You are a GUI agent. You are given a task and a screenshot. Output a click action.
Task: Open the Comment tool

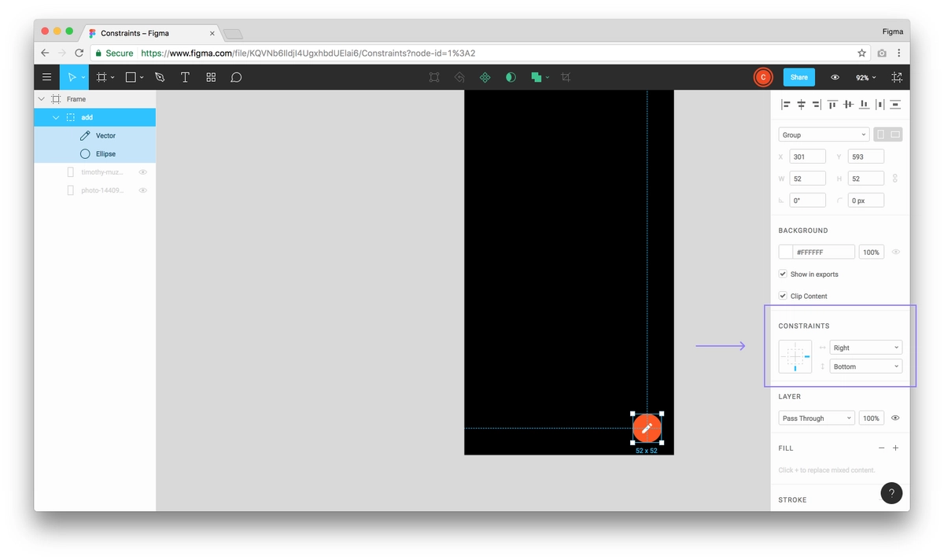point(237,77)
